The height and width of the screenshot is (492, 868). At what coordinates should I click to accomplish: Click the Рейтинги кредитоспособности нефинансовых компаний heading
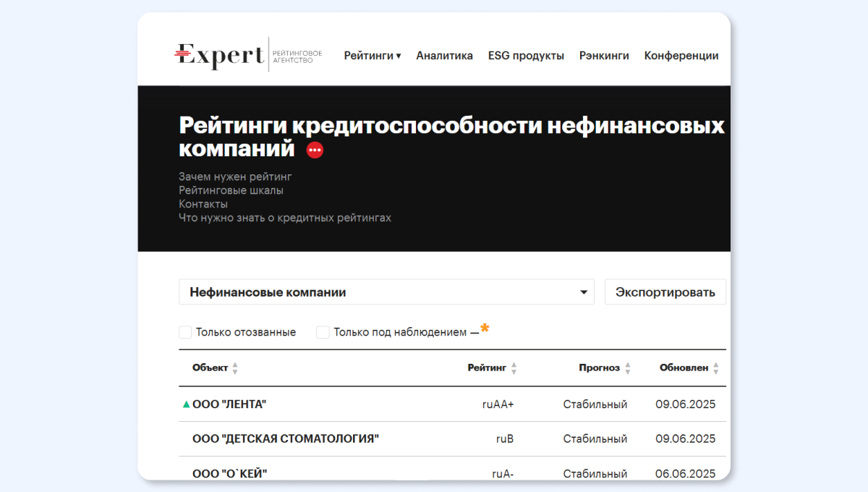[x=451, y=137]
